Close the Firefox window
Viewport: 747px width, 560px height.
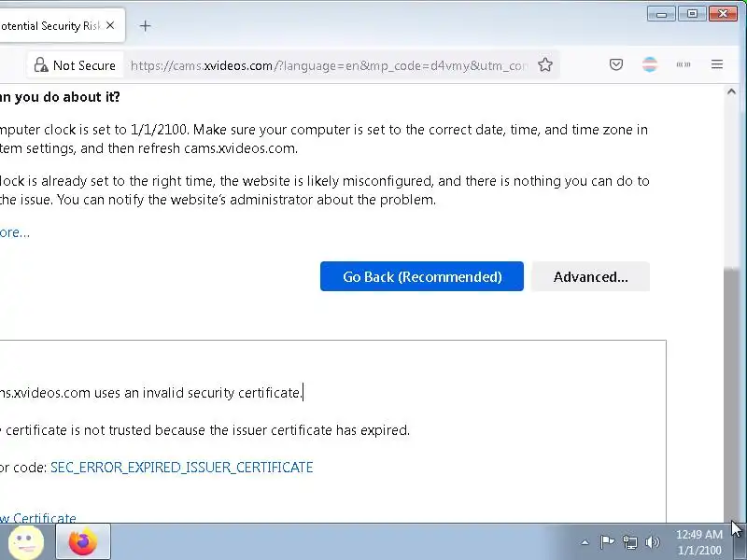tap(723, 14)
